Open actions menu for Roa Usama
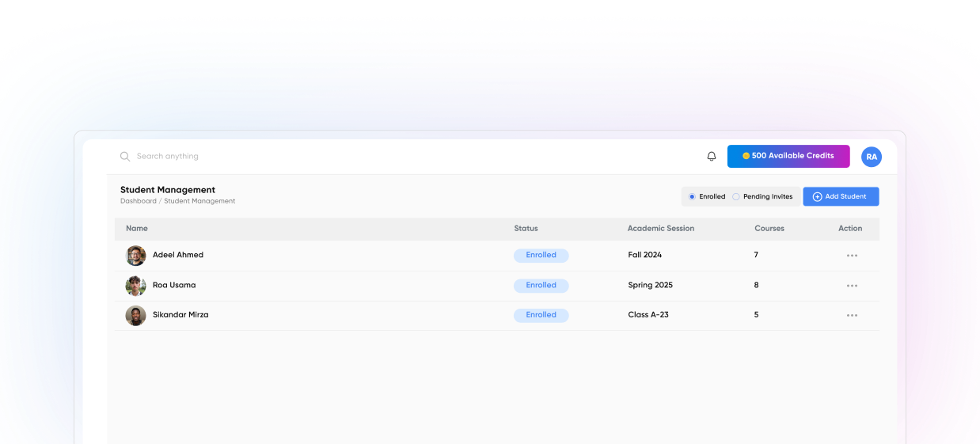 coord(852,286)
